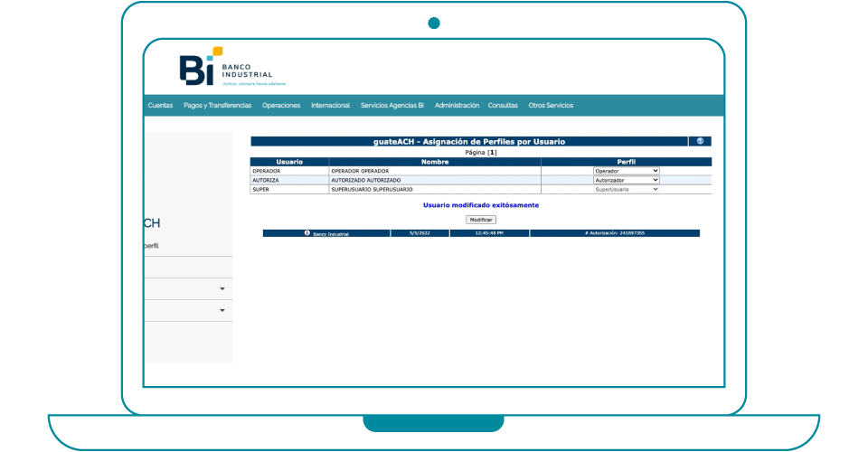Open the Cuentas menu
868x452 pixels.
coord(160,106)
